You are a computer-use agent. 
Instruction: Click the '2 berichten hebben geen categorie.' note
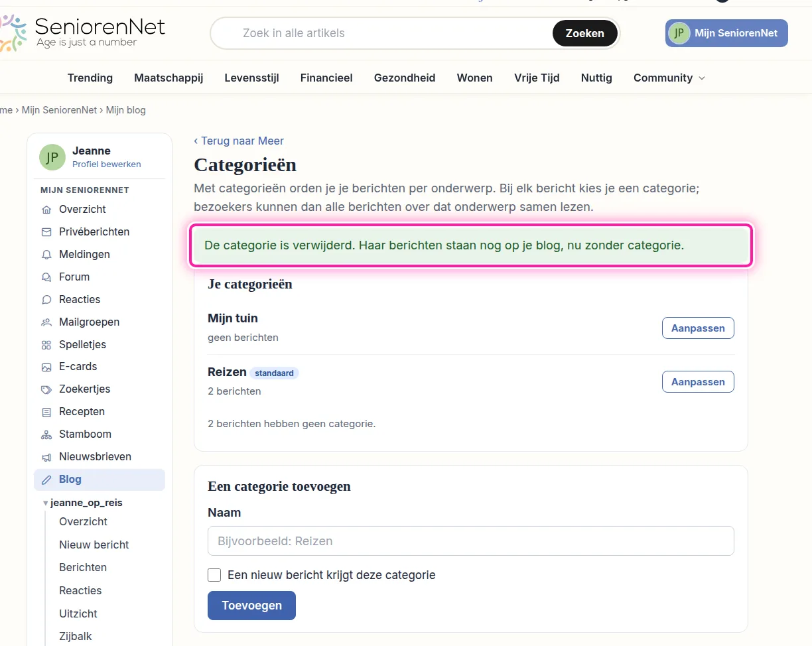(x=292, y=423)
